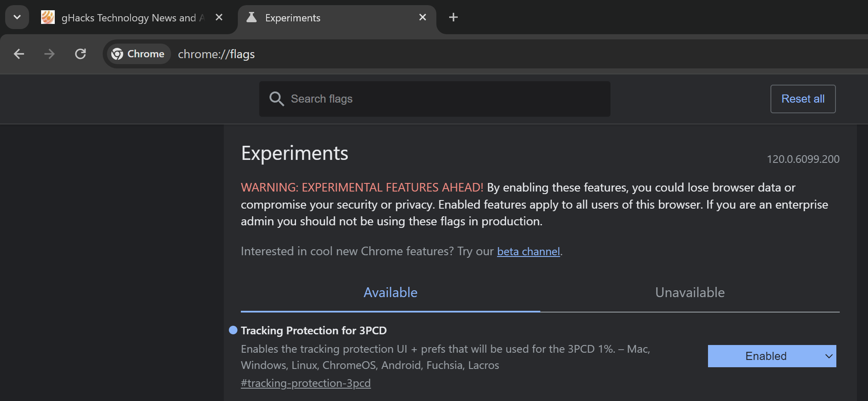Navigate back using the back arrow
This screenshot has height=401, width=868.
pyautogui.click(x=19, y=54)
